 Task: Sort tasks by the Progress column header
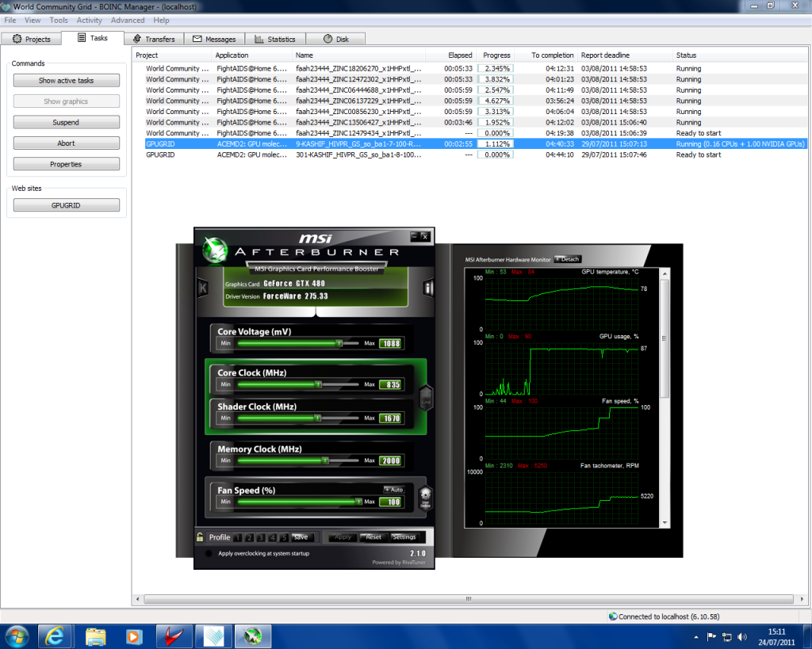click(x=496, y=55)
